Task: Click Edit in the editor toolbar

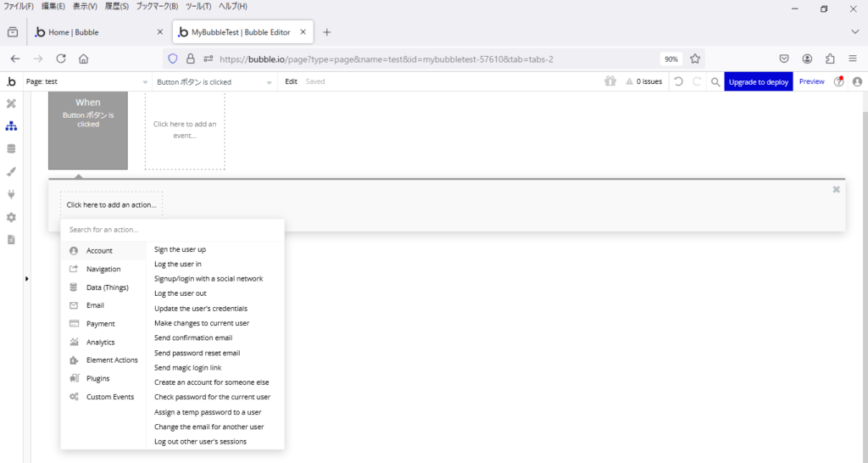Action: 292,81
